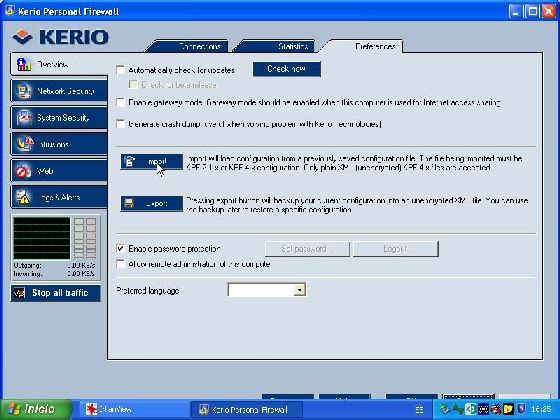Click the blue shield tray icon beside the clock
This screenshot has width=560, height=420.
click(x=521, y=409)
